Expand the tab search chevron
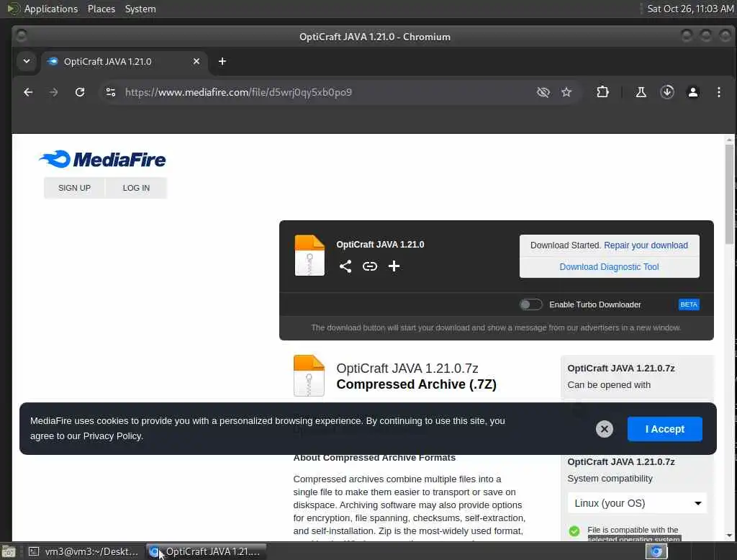This screenshot has width=737, height=560. (27, 62)
